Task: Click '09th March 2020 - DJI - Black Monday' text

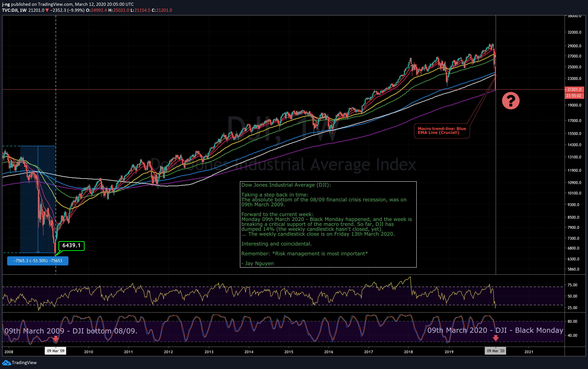Action: coord(495,330)
